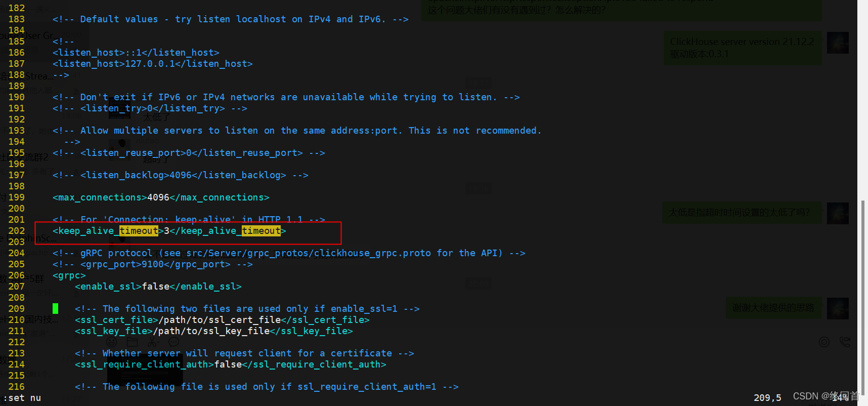Click the '<listen_host>127.0.0.1</listen_host>' line
The width and height of the screenshot is (868, 406).
[153, 64]
